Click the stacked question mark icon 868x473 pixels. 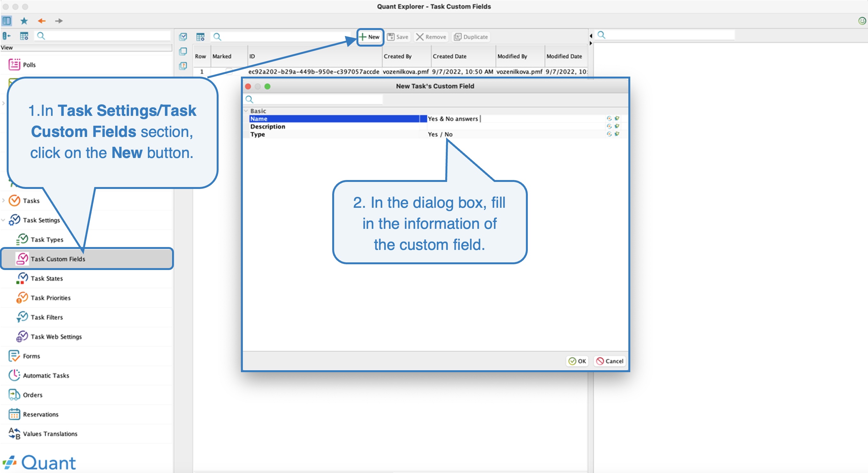[x=183, y=66]
